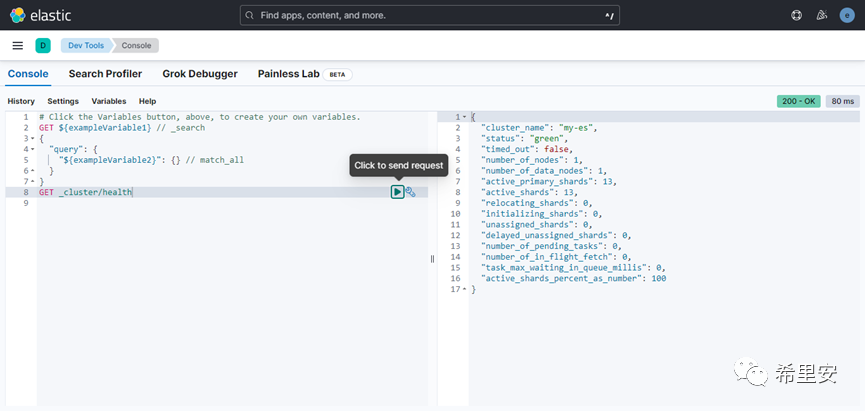
Task: Click the Dev Tools breadcrumb
Action: click(85, 45)
